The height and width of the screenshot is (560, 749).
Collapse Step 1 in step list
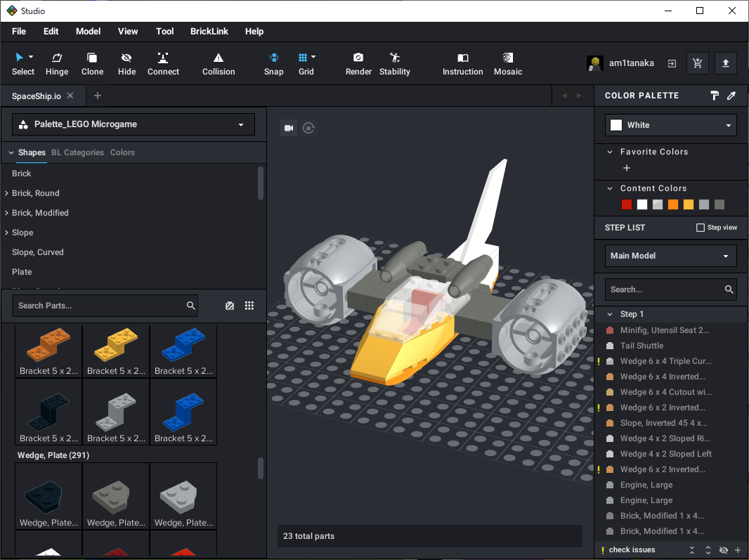click(x=609, y=314)
